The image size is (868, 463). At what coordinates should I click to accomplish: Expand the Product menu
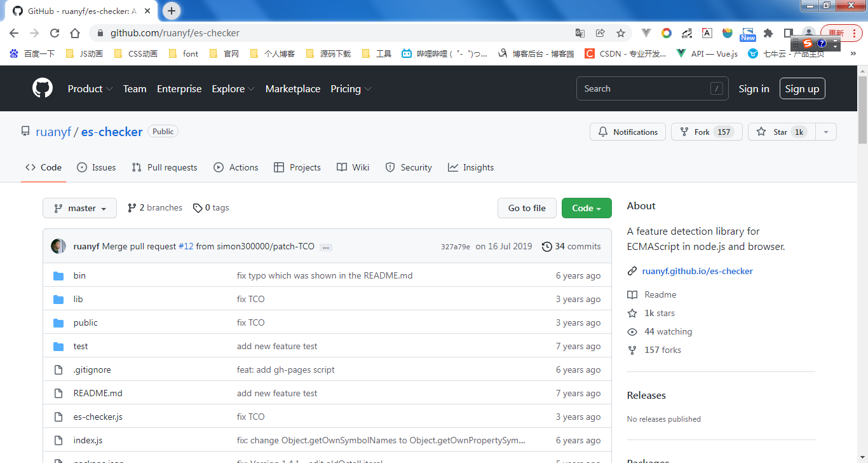click(x=90, y=89)
